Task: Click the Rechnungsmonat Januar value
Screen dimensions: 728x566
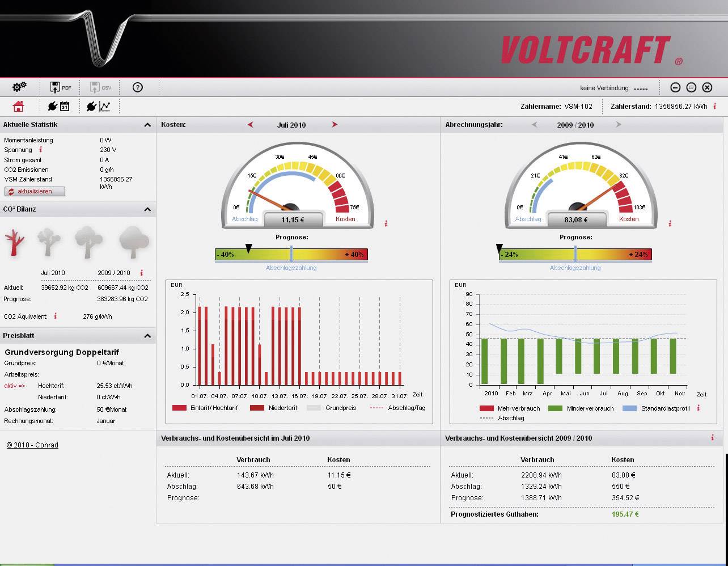Action: [x=106, y=421]
